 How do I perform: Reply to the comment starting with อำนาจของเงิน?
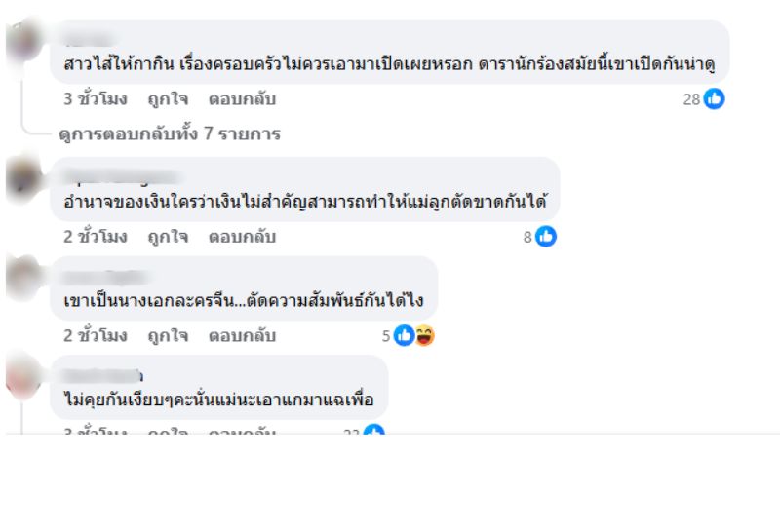tap(242, 236)
